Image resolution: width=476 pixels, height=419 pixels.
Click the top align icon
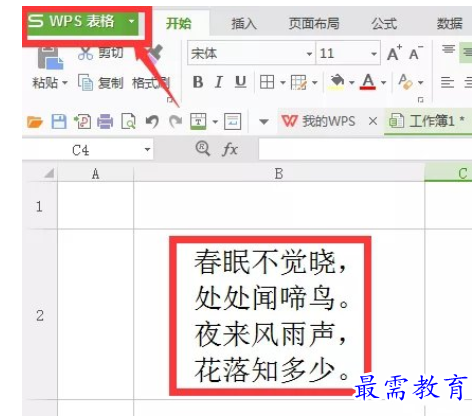tap(449, 49)
